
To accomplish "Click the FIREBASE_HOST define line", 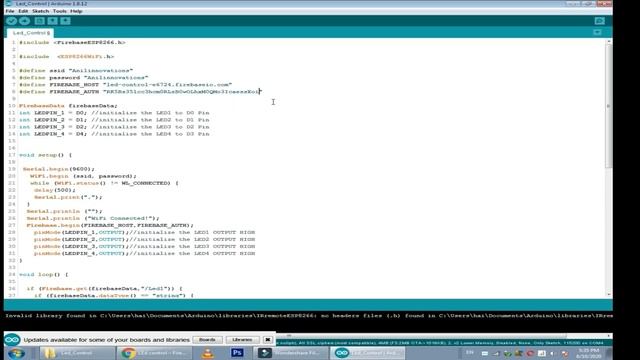I will click(x=126, y=84).
